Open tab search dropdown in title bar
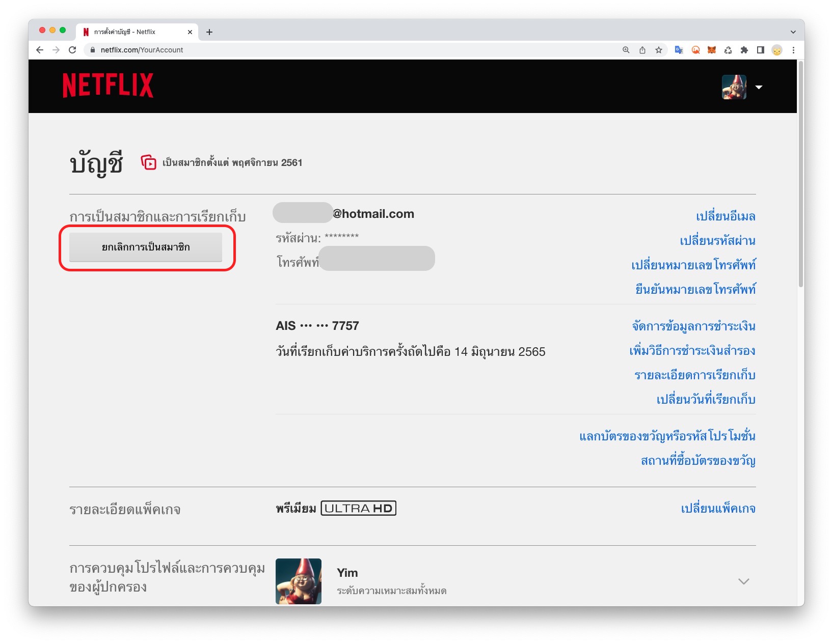 click(793, 32)
